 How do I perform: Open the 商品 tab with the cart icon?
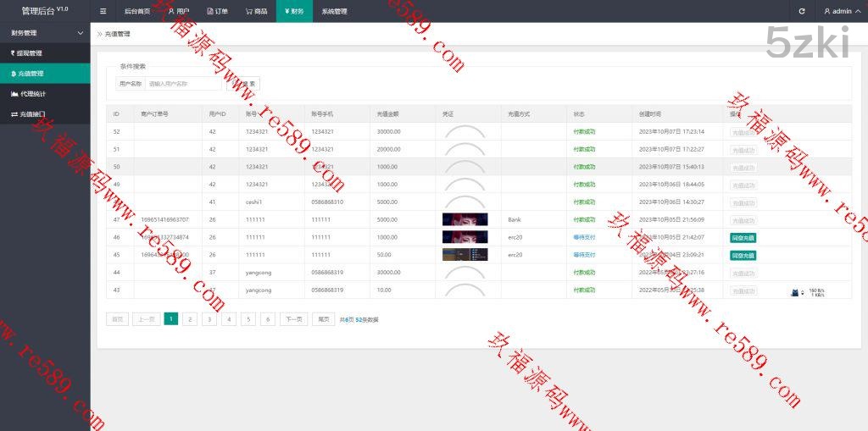[257, 11]
